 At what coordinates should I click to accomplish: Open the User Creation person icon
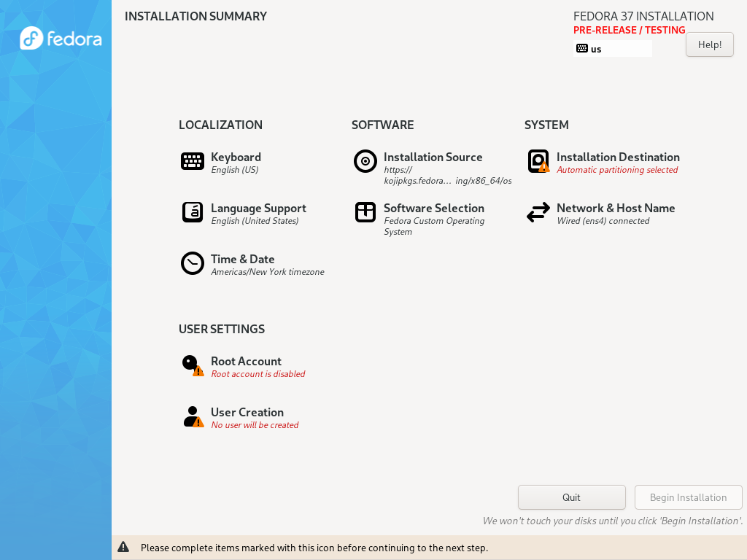193,416
